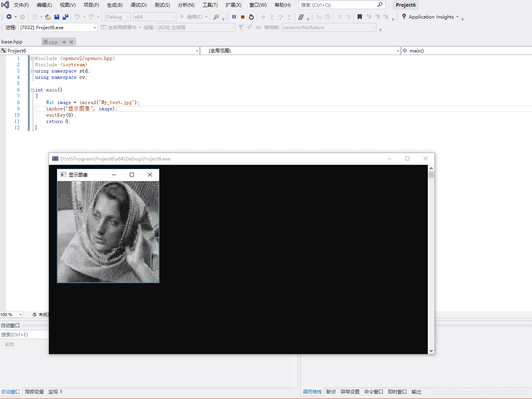Open the 100% zoom level selector
Image resolution: width=532 pixels, height=399 pixels.
tap(11, 314)
